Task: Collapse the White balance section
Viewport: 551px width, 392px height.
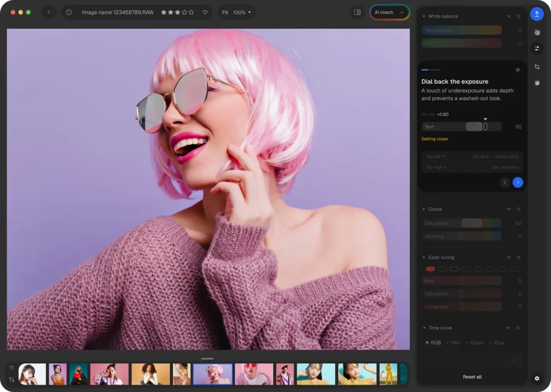Action: pos(424,16)
